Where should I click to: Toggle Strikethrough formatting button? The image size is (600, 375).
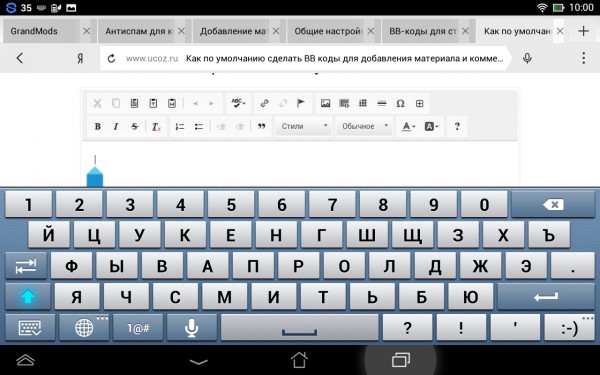point(135,126)
